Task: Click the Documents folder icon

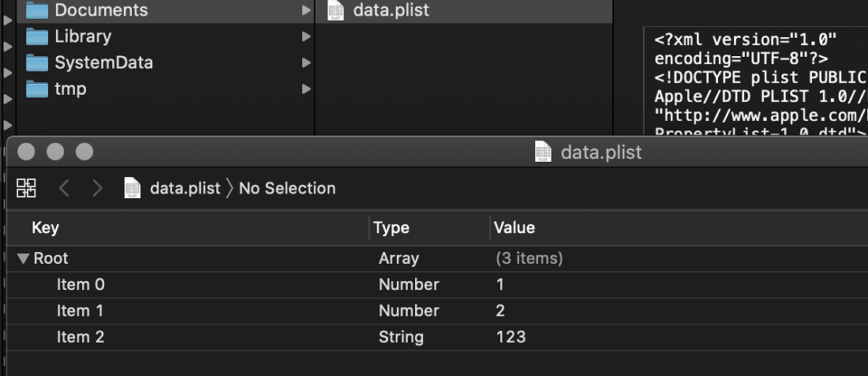Action: 37,9
